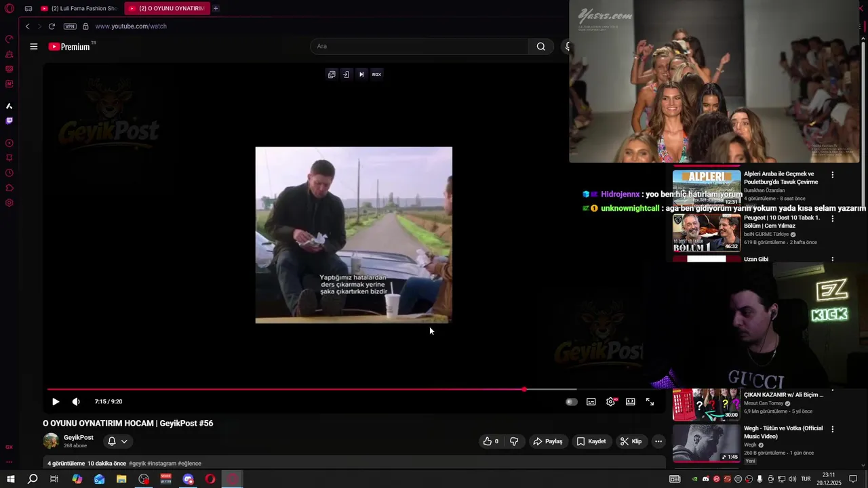The image size is (868, 488).
Task: Open Wegh - Tütün ve Votka video
Action: (707, 443)
